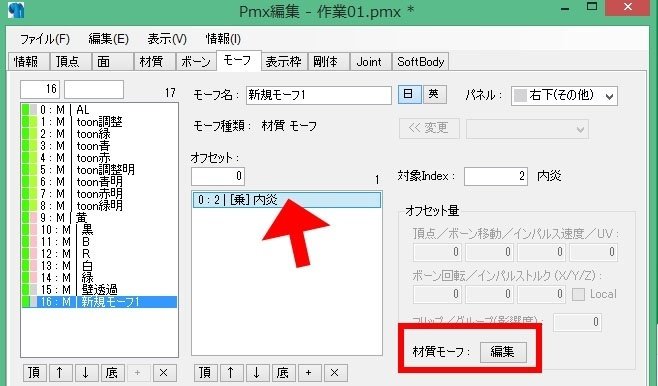Image resolution: width=658 pixels, height=386 pixels.
Task: Switch to the 面 tab
Action: pos(112,62)
